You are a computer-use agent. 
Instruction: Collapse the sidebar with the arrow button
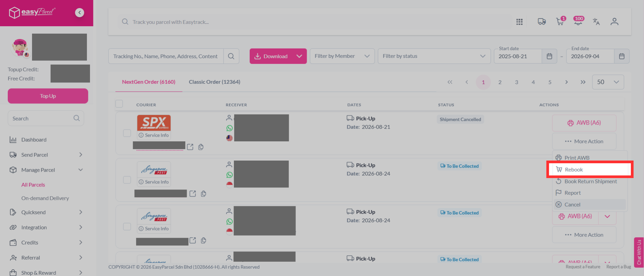(80, 13)
